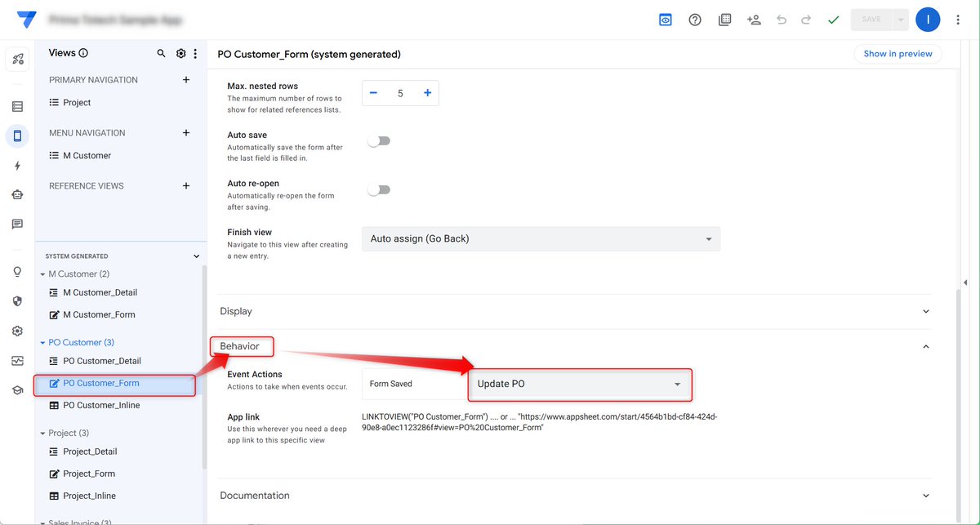Open the AppSheet home logo

tap(26, 20)
